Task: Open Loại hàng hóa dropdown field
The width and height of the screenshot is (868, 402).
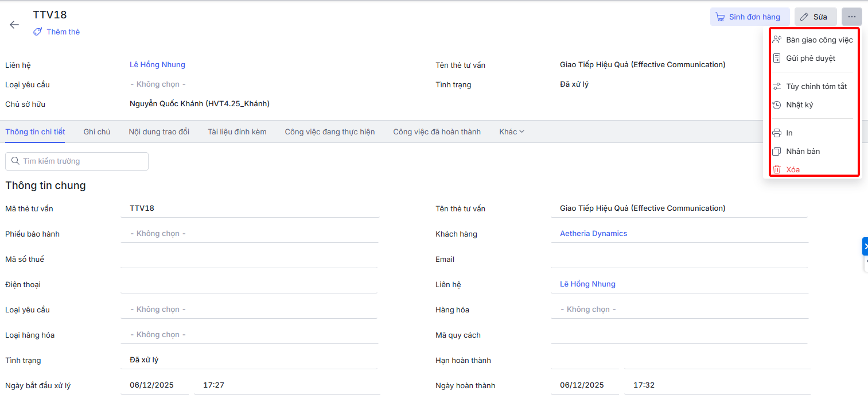Action: coord(249,335)
